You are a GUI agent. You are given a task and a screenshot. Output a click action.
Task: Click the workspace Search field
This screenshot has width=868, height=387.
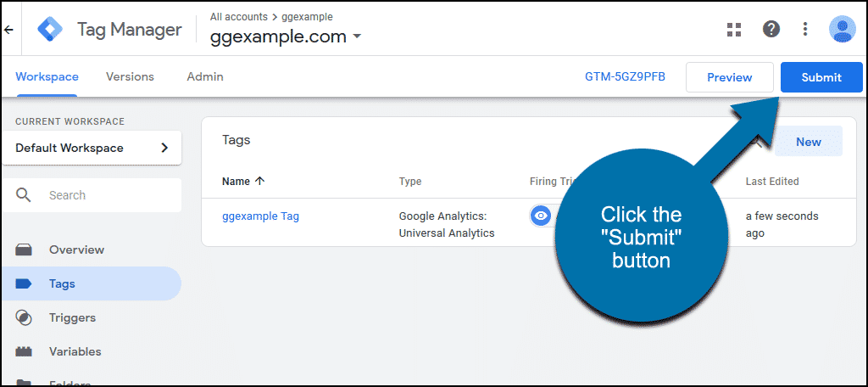pos(102,195)
